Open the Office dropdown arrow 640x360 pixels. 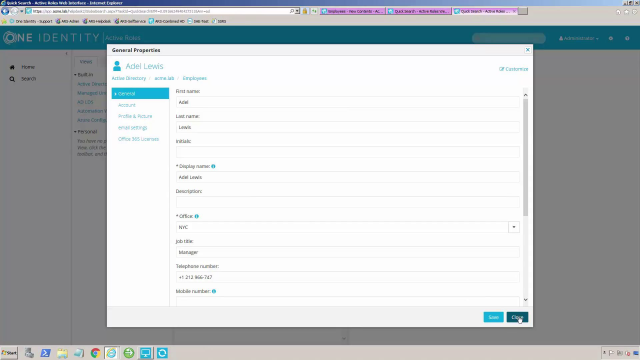click(x=514, y=227)
